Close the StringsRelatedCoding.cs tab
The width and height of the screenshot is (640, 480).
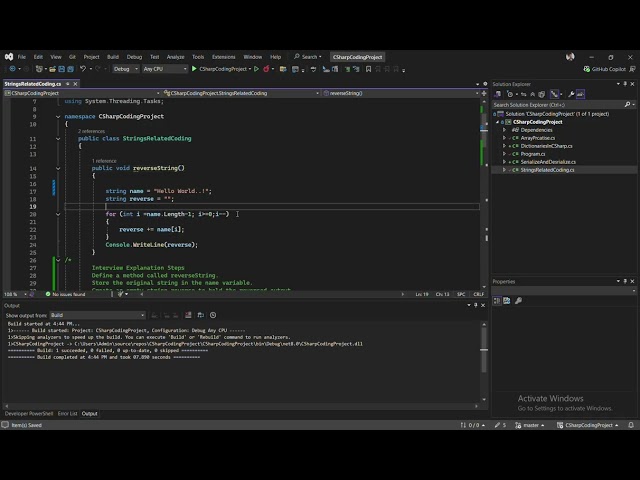(76, 84)
